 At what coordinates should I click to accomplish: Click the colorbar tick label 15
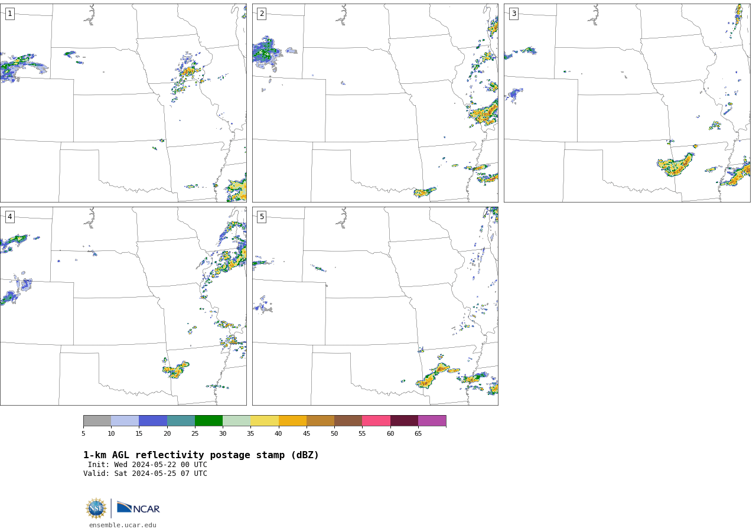pyautogui.click(x=139, y=434)
